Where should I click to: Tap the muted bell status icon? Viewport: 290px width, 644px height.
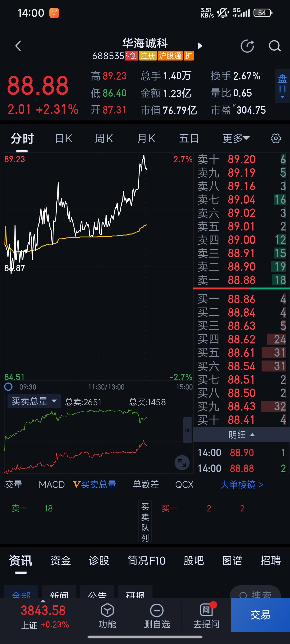click(x=223, y=13)
